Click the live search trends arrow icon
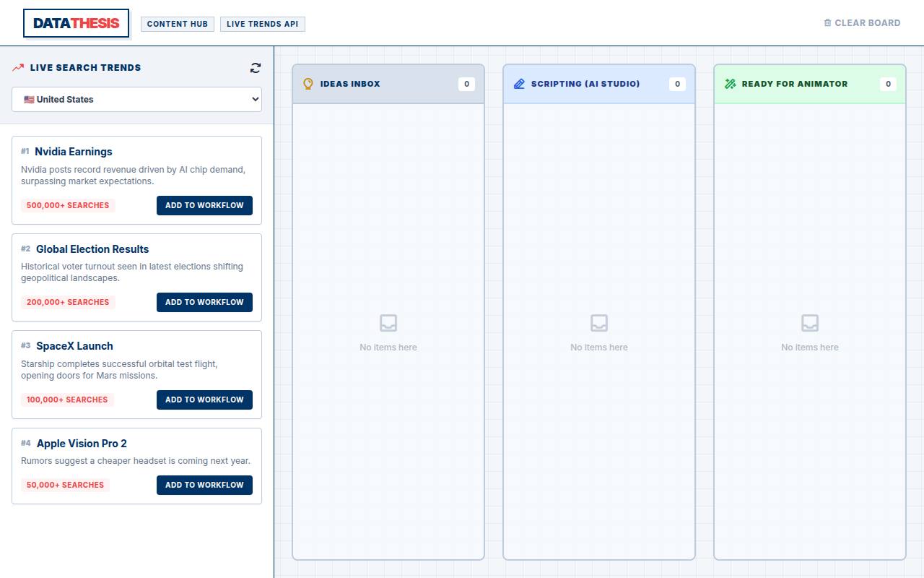The height and width of the screenshot is (578, 924). point(18,67)
